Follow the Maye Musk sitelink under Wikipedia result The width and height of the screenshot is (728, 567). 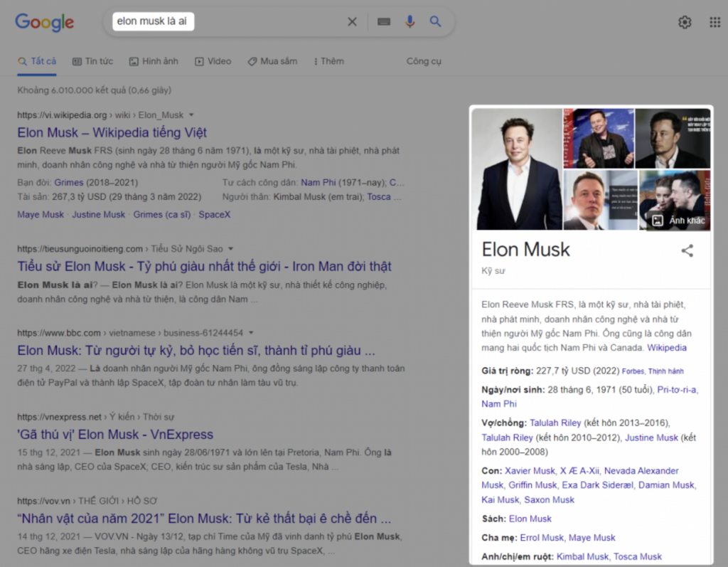click(x=41, y=215)
